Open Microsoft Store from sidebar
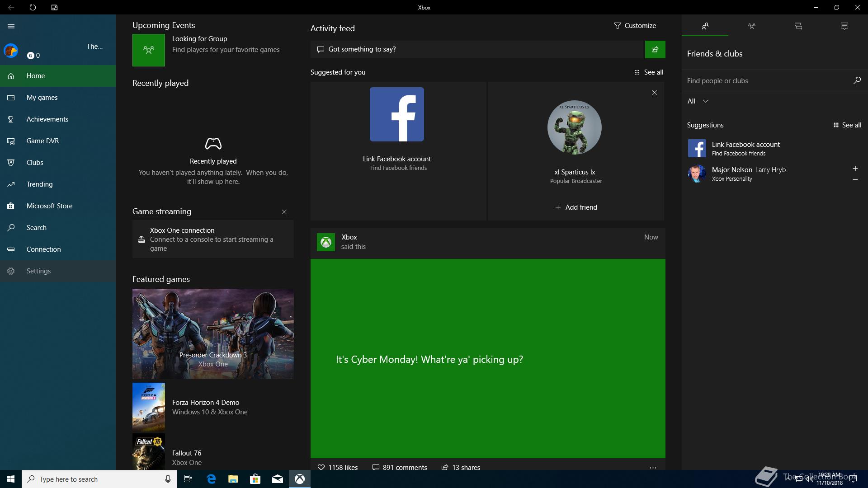Viewport: 868px width, 488px height. pos(58,206)
